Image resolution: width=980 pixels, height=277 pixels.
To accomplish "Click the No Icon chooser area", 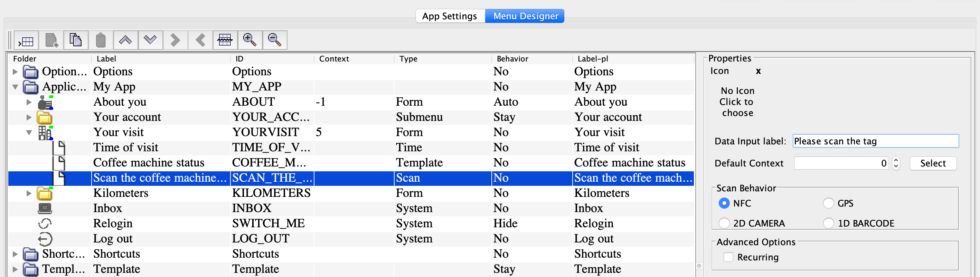I will (x=737, y=102).
